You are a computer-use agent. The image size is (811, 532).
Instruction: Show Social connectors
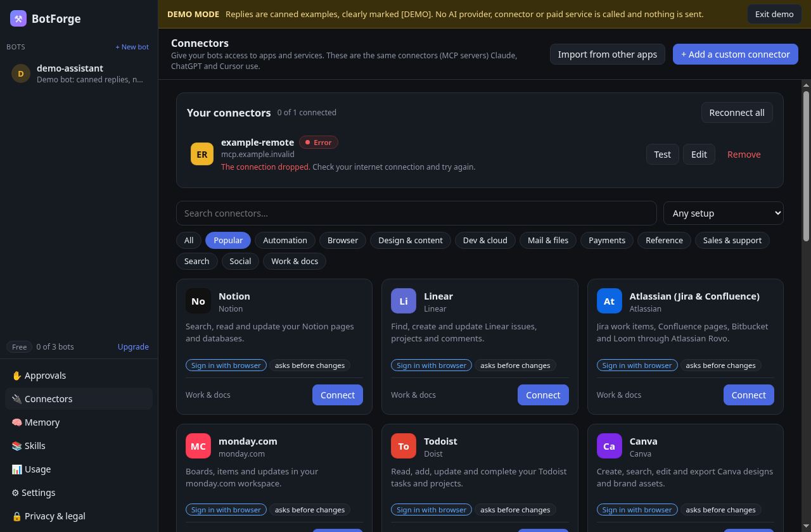[x=240, y=262]
